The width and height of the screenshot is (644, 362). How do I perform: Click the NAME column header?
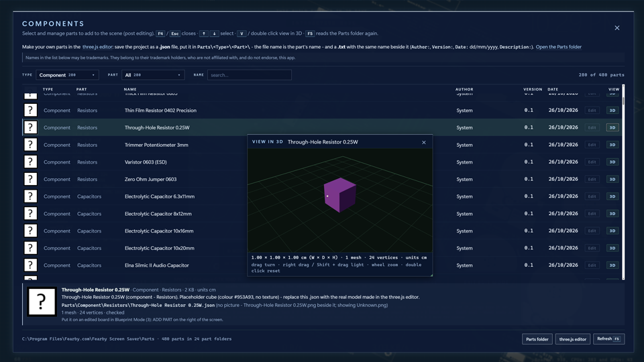[x=130, y=89]
